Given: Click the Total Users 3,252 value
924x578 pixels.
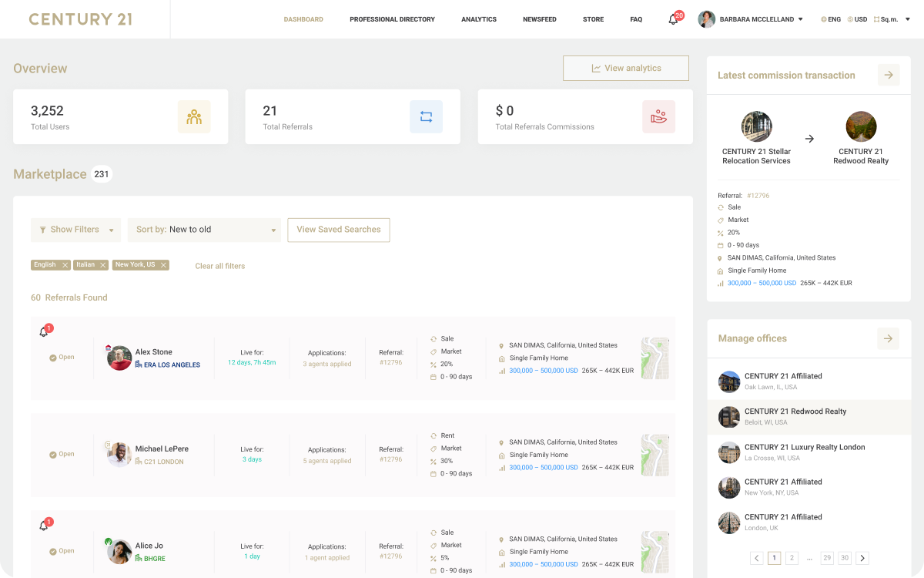Looking at the screenshot, I should [47, 111].
